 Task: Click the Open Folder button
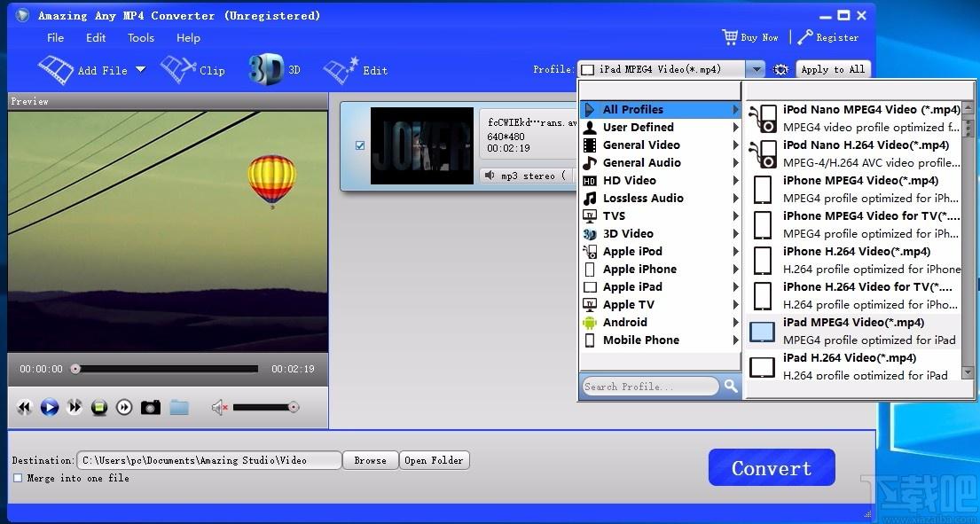click(x=434, y=460)
